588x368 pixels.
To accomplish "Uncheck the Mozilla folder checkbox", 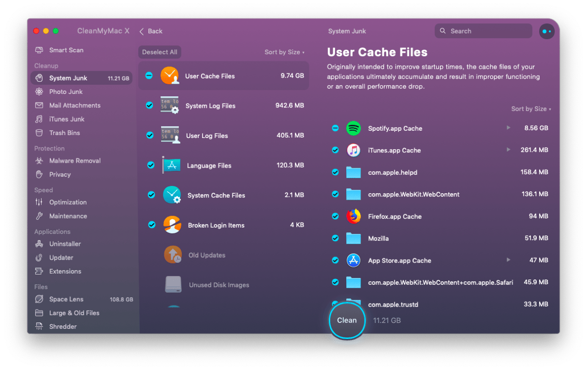I will (335, 238).
